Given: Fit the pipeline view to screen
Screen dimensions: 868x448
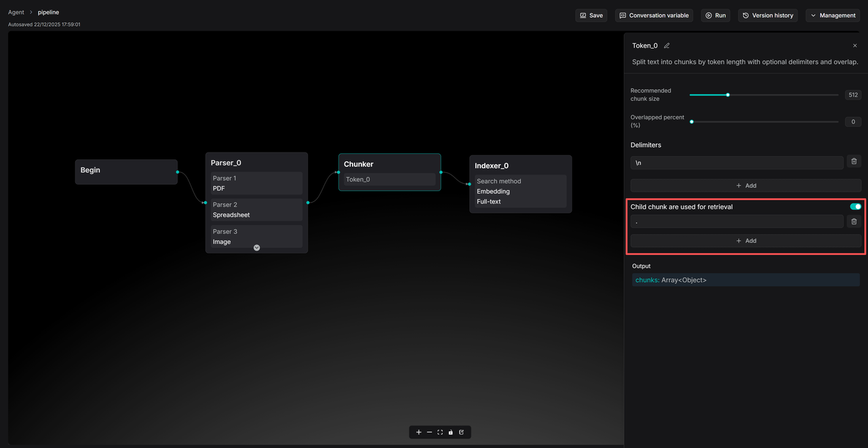Looking at the screenshot, I should [x=440, y=432].
